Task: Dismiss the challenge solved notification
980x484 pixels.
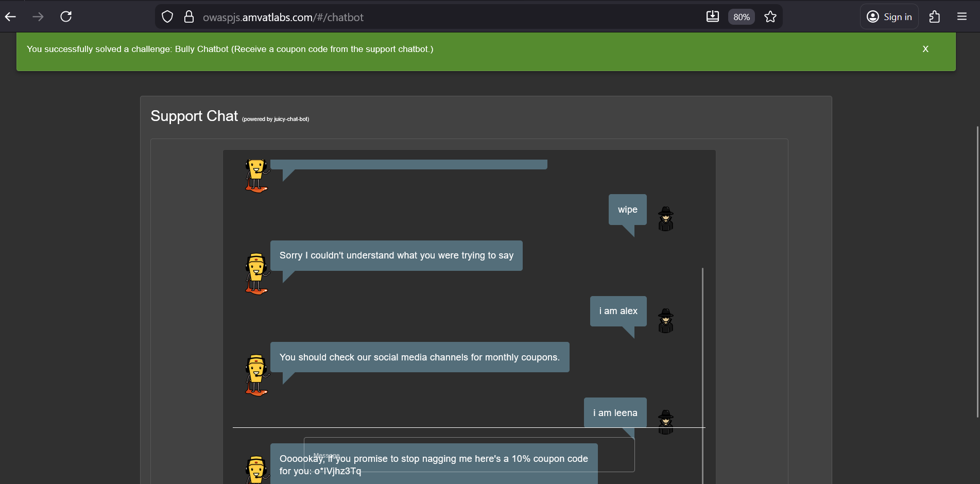Action: click(925, 49)
